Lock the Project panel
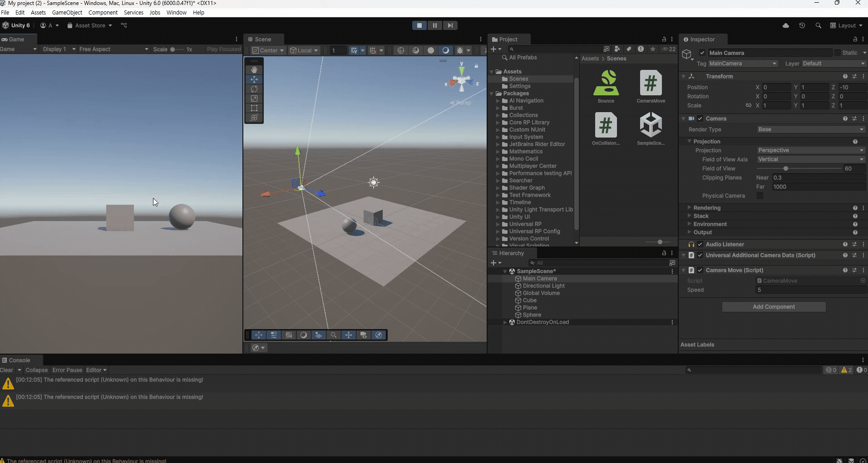Viewport: 868px width, 463px height. 664,39
